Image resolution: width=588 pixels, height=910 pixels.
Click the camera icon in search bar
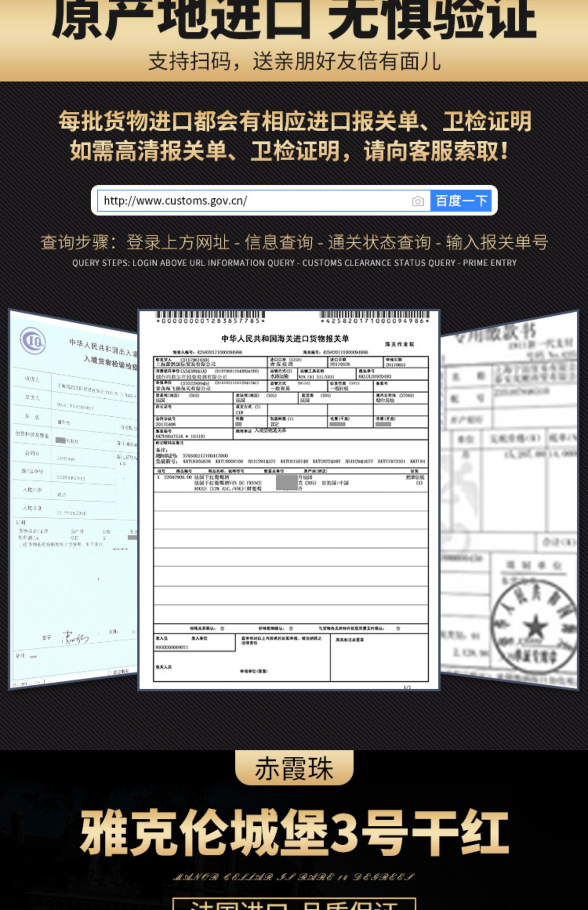pyautogui.click(x=418, y=201)
